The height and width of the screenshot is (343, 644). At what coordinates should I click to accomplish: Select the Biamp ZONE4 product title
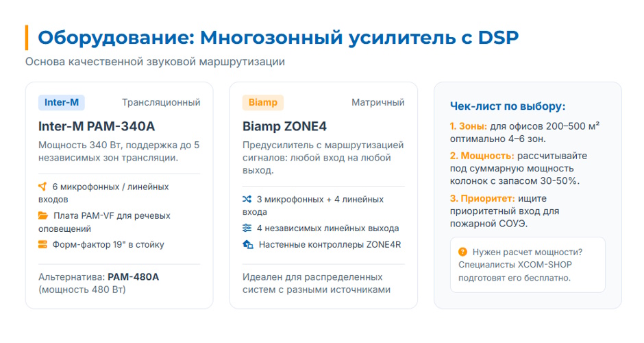(284, 126)
